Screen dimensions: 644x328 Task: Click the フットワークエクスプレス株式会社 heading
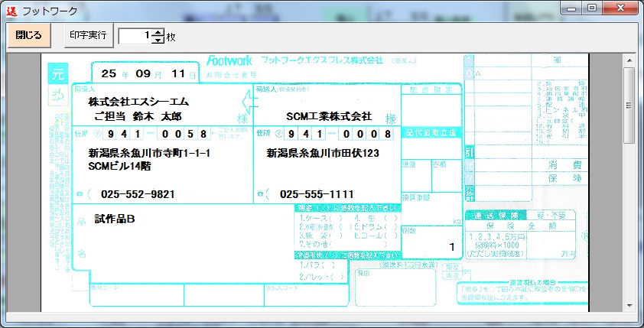(x=322, y=60)
